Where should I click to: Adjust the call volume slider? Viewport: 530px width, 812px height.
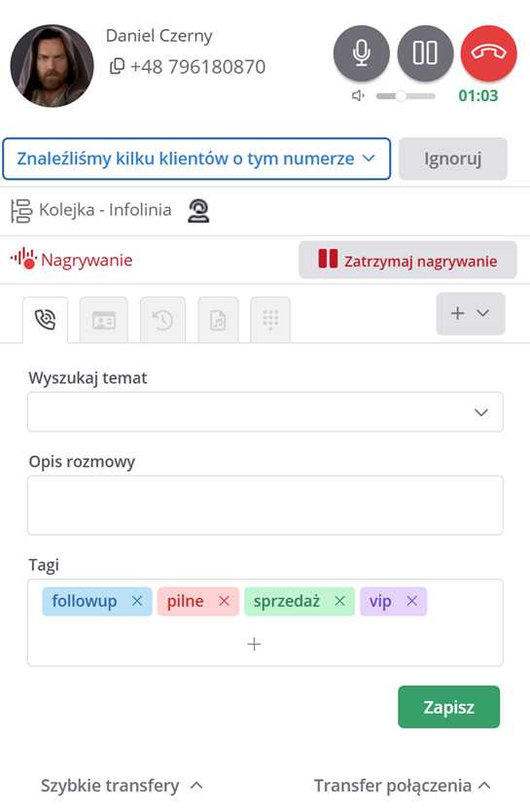tap(406, 96)
